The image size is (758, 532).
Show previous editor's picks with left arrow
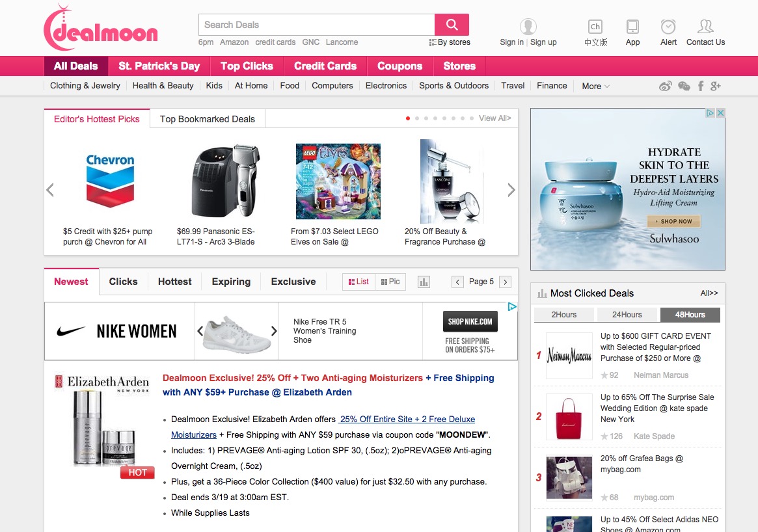coord(50,190)
